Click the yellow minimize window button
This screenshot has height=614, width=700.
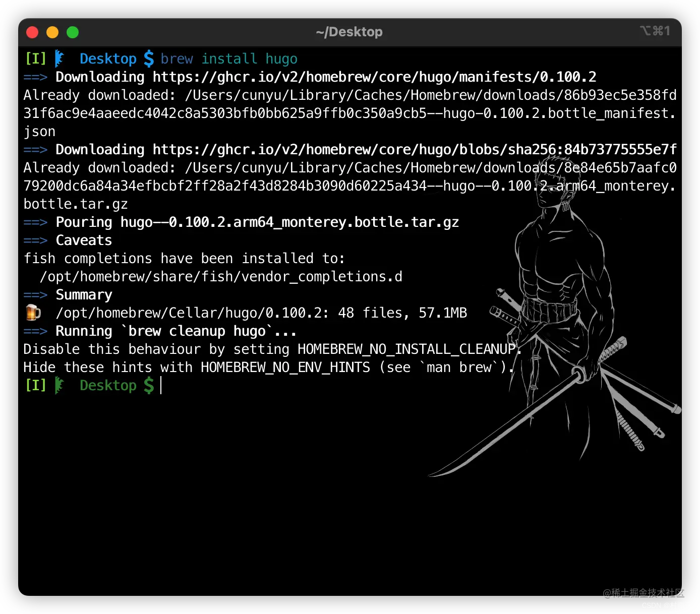[52, 32]
